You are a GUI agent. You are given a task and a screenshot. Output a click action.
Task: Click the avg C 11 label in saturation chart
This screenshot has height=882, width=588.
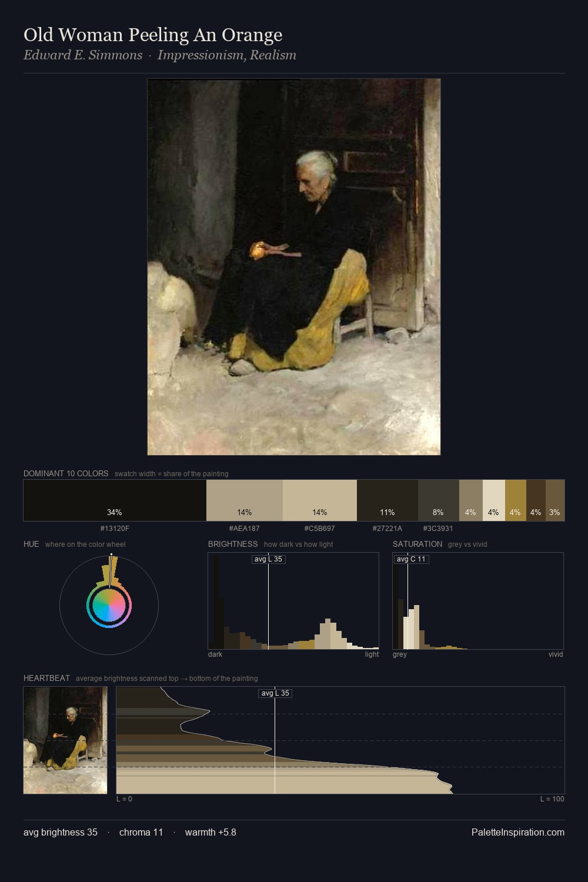(x=411, y=559)
